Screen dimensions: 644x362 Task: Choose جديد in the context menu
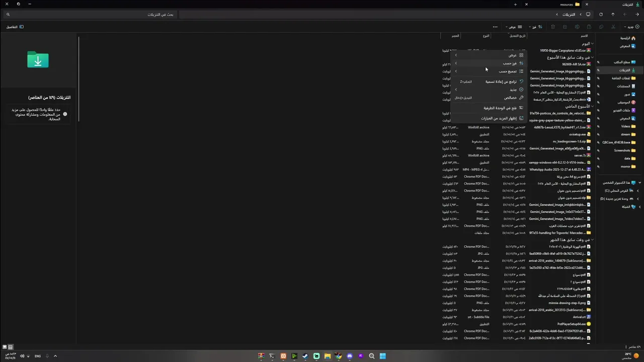coord(489,89)
